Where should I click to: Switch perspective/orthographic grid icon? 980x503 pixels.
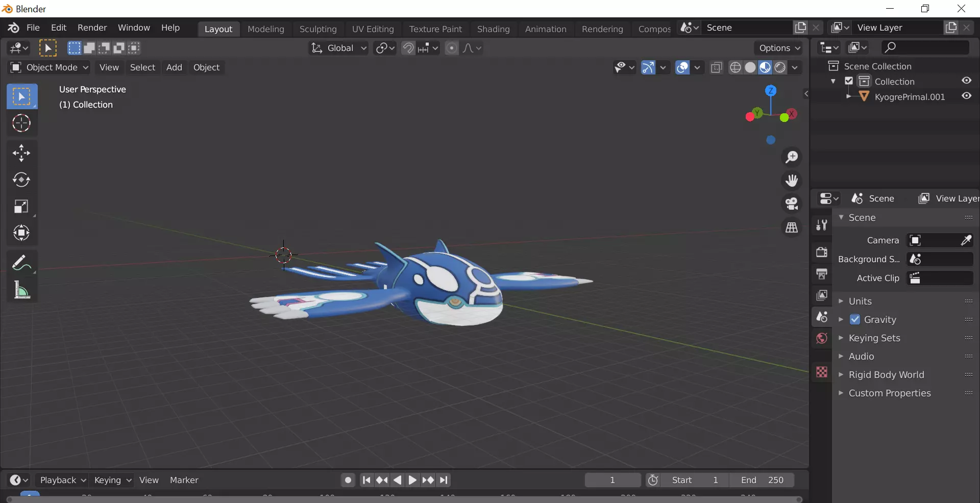[792, 227]
